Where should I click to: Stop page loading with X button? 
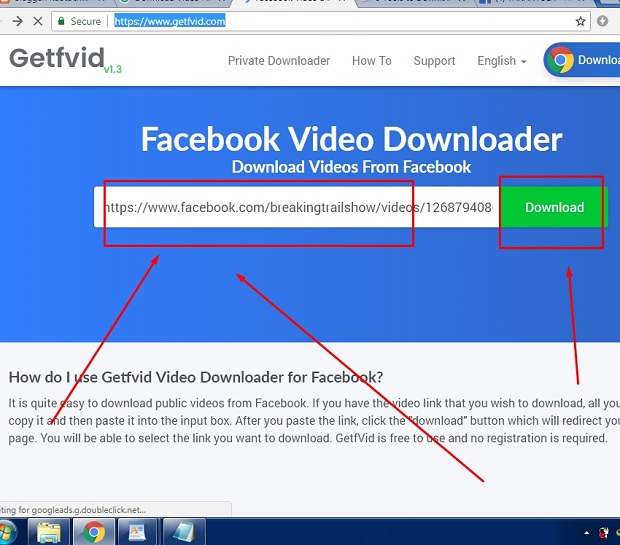pos(38,21)
